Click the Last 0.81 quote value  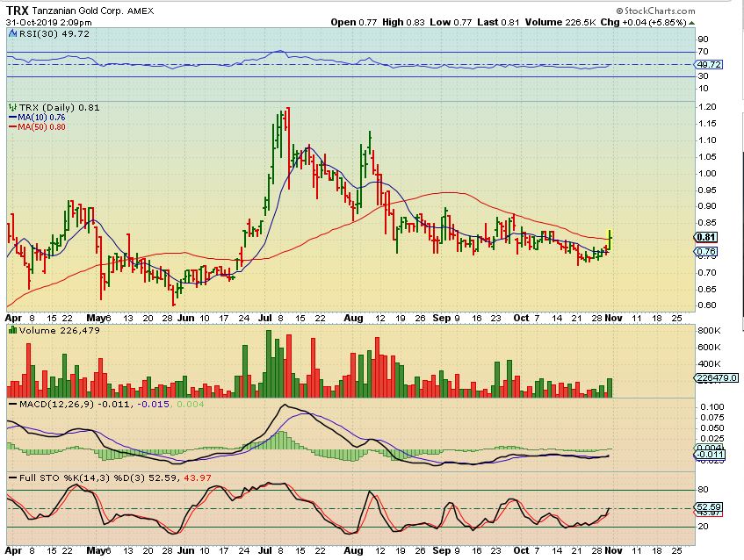point(498,22)
